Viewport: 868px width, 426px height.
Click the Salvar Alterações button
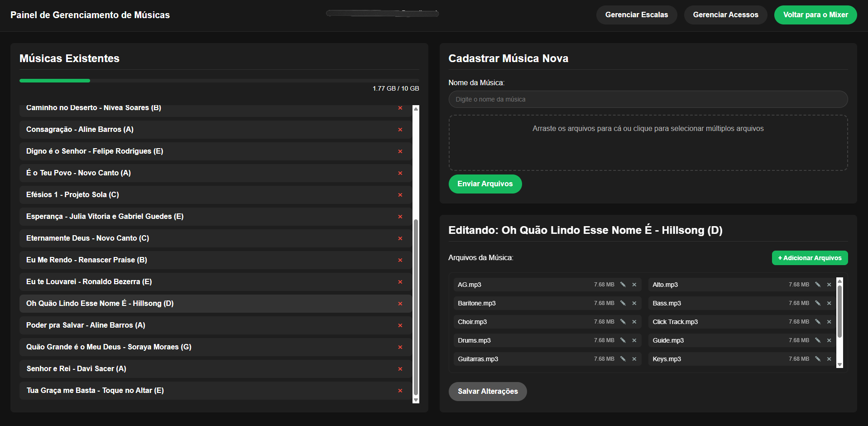point(487,392)
